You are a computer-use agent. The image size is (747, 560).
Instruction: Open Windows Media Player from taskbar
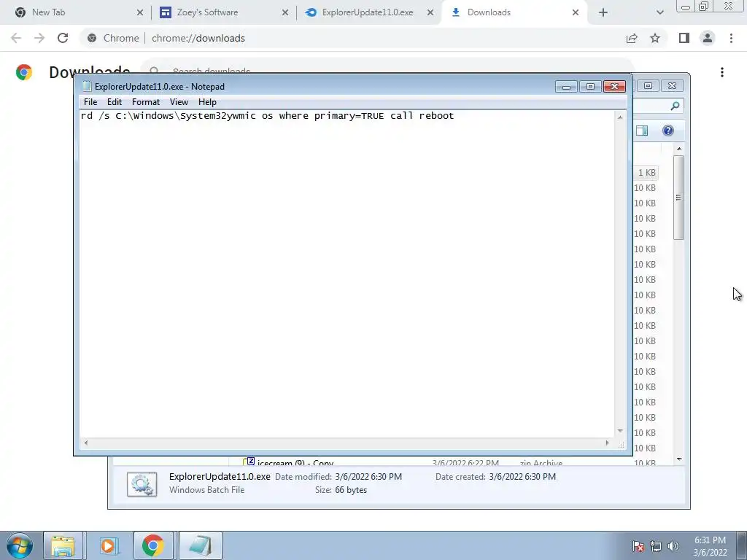[109, 545]
